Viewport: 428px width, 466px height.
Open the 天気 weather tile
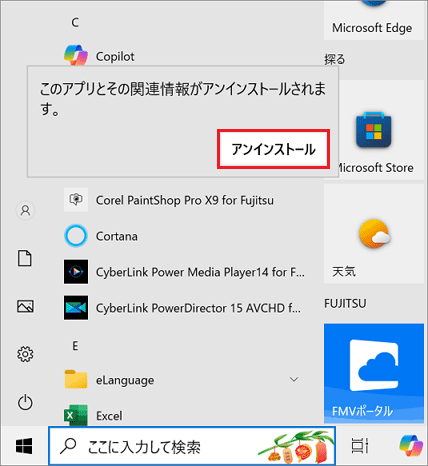(x=374, y=234)
